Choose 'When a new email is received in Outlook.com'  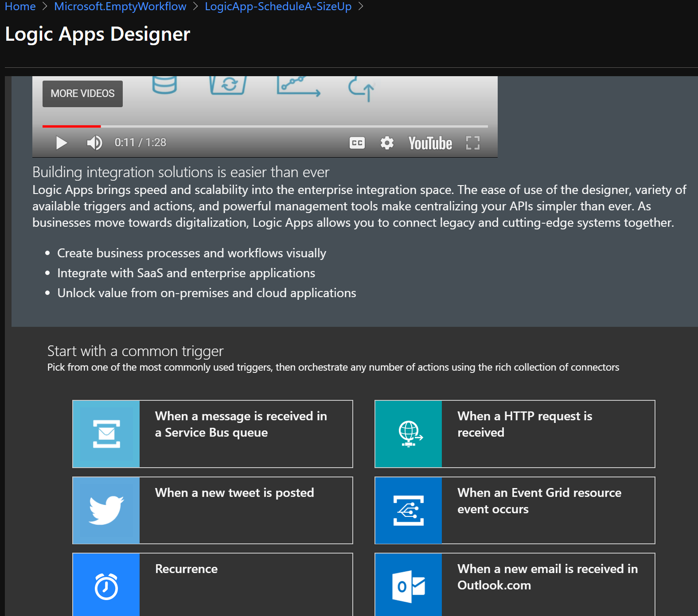[515, 585]
